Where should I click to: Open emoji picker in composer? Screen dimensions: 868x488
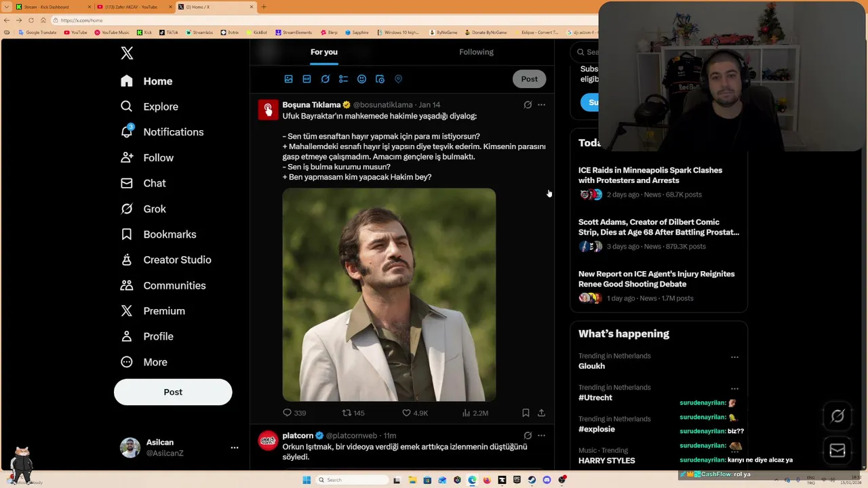pyautogui.click(x=361, y=79)
